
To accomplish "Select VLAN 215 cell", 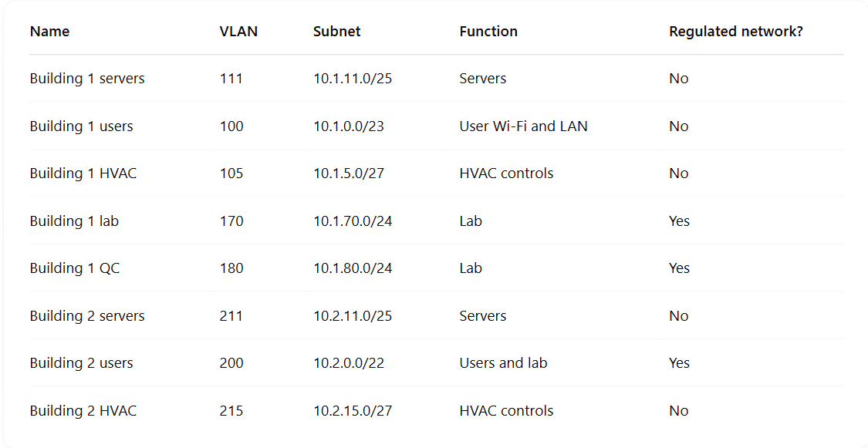I will (231, 410).
